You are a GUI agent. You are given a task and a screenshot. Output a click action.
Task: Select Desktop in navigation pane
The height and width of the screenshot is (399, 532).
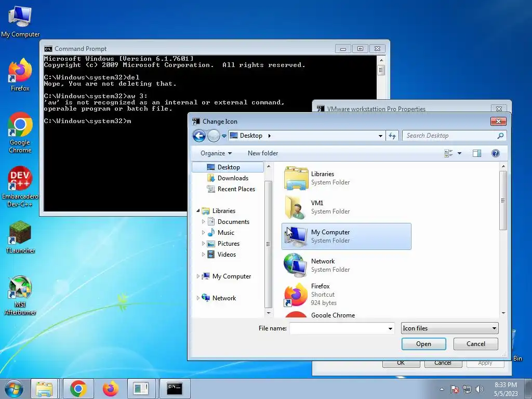pyautogui.click(x=228, y=167)
